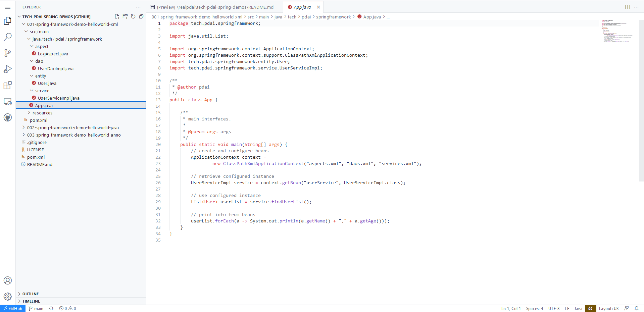Image resolution: width=644 pixels, height=312 pixels.
Task: Expand the resources folder
Action: (42, 113)
